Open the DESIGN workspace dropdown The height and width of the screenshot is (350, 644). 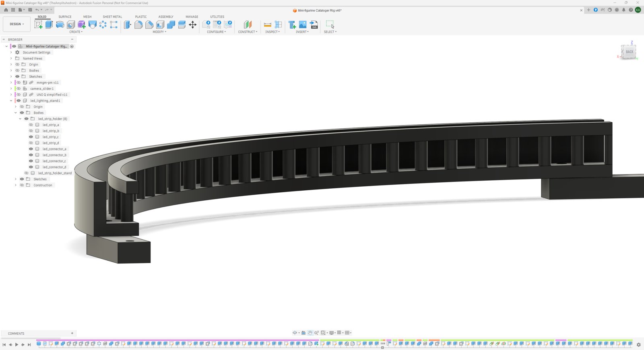pos(17,24)
